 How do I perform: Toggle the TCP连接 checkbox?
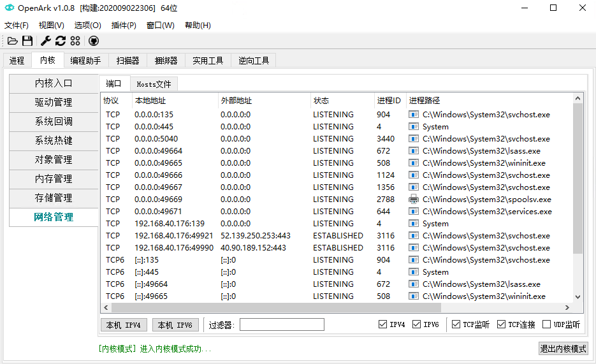point(502,324)
